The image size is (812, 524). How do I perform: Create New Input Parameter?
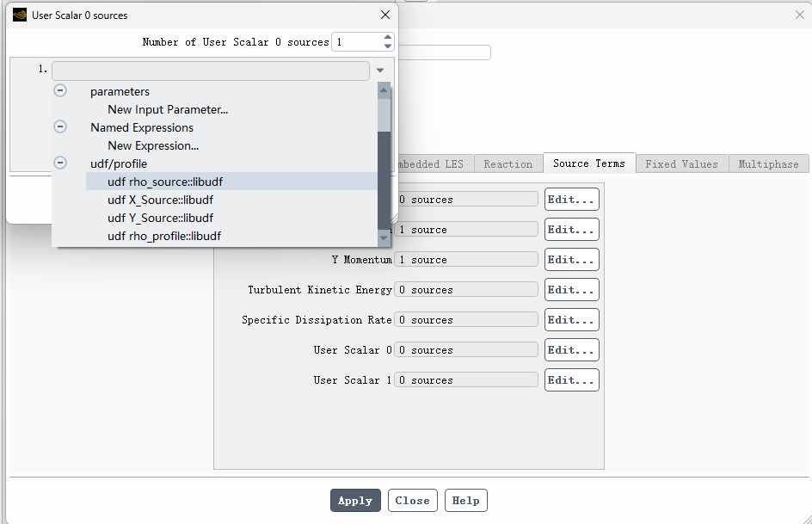coord(168,110)
